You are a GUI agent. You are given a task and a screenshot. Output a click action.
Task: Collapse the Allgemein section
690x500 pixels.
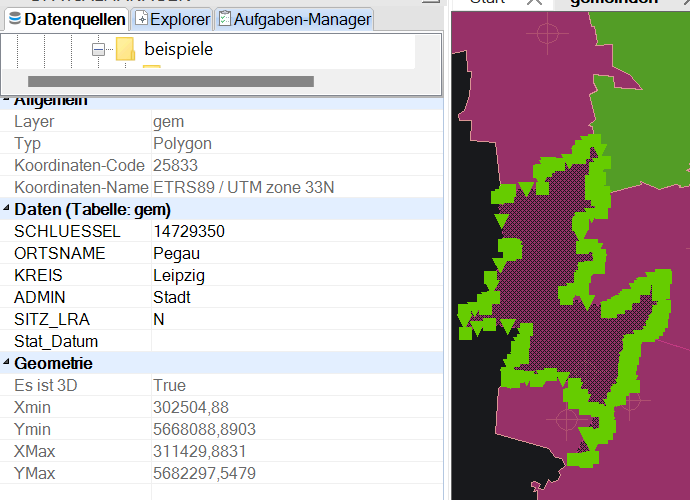pos(6,100)
